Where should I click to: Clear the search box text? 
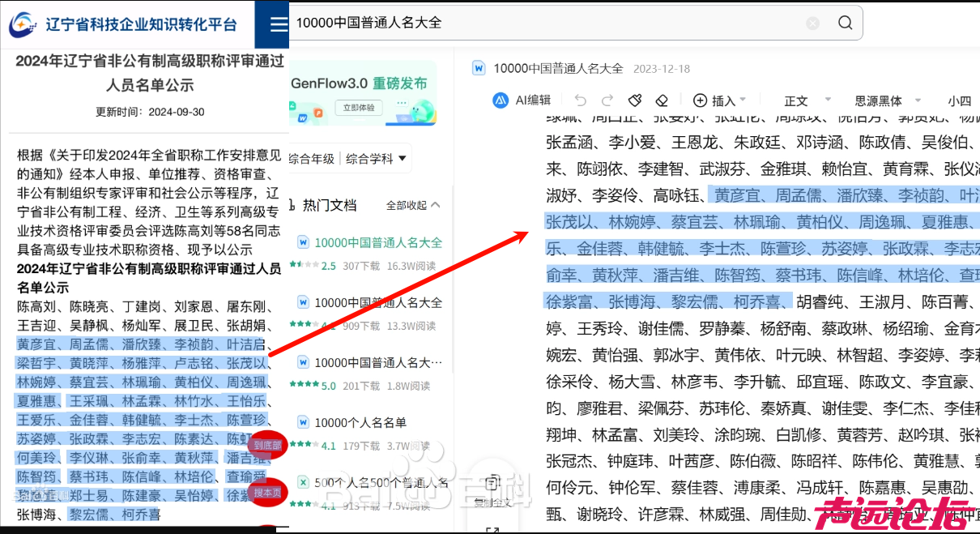pos(812,23)
